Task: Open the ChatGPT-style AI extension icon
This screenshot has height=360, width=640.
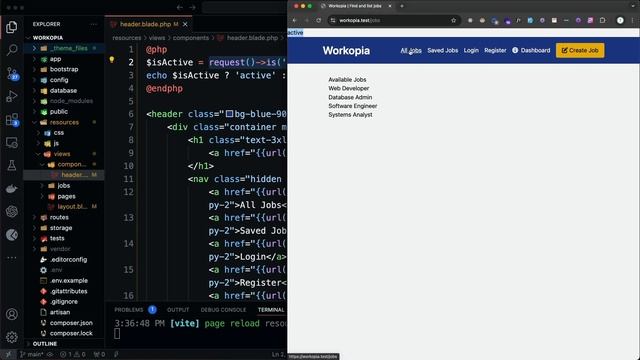Action: pos(12,211)
